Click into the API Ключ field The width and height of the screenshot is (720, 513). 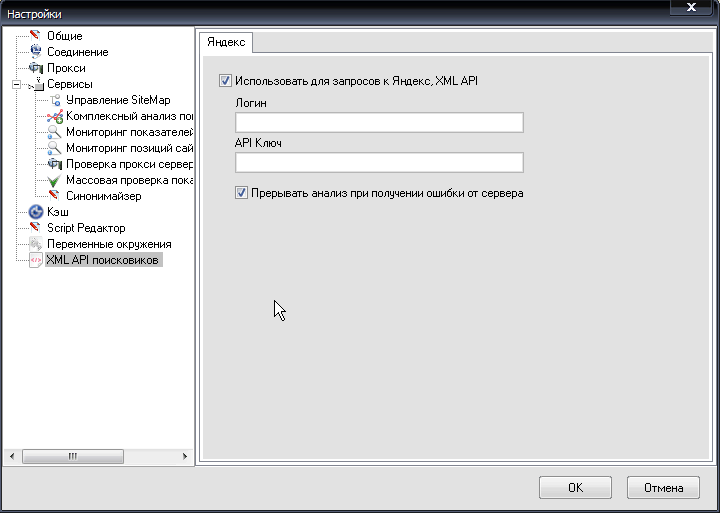click(379, 163)
